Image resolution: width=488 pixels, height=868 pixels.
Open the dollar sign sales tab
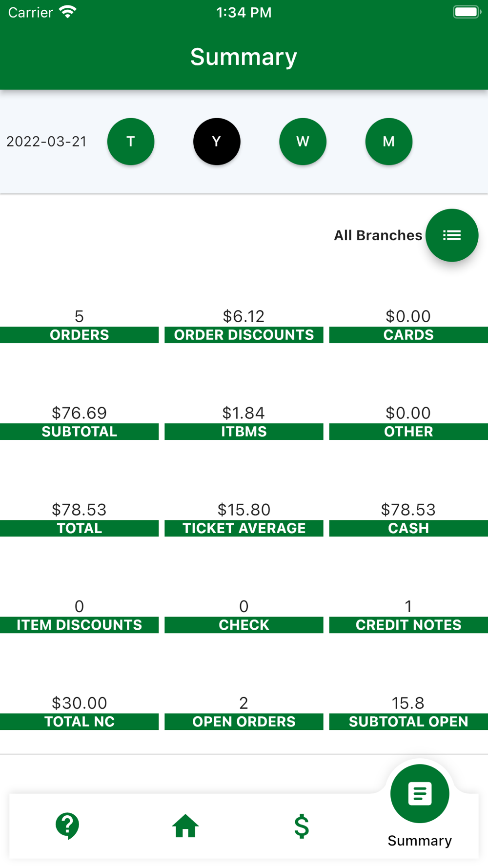[x=302, y=826]
